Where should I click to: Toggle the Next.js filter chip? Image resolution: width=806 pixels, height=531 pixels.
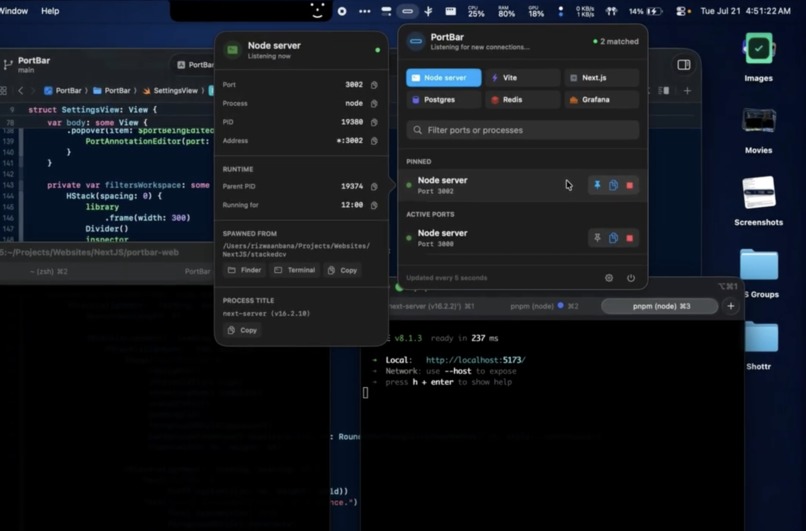[x=601, y=78]
